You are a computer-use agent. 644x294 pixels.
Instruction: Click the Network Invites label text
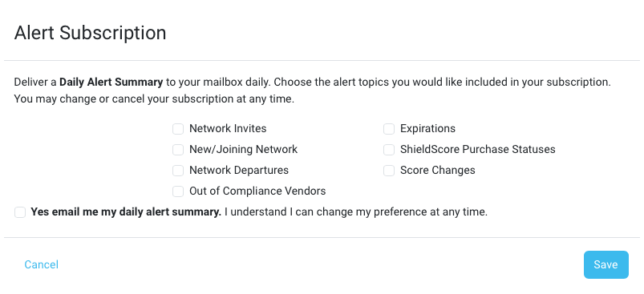[x=228, y=129]
